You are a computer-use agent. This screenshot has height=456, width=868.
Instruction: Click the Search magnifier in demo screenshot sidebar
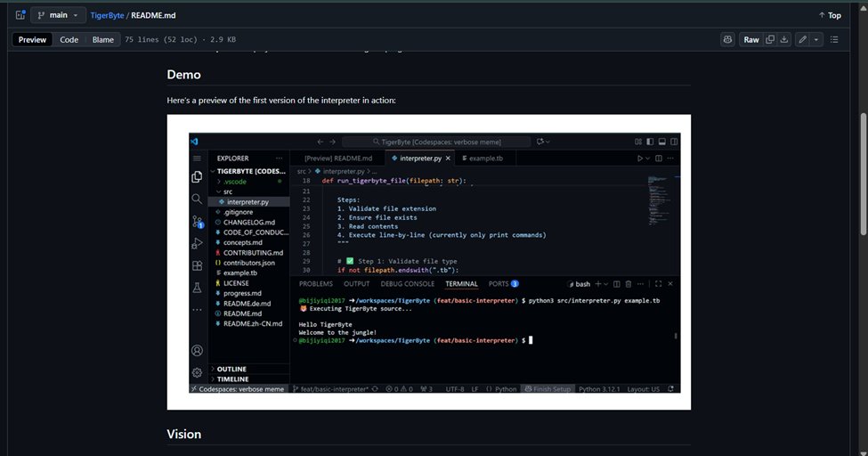pyautogui.click(x=197, y=199)
